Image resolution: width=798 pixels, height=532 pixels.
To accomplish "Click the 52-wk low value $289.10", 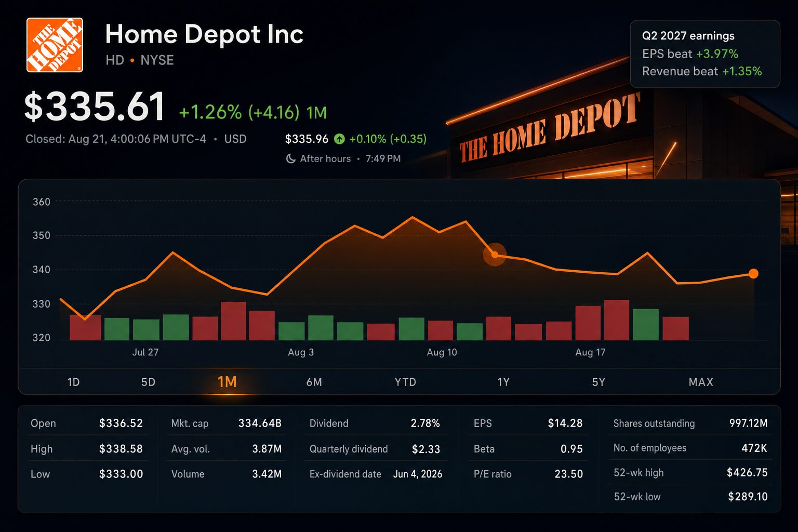I will point(748,497).
